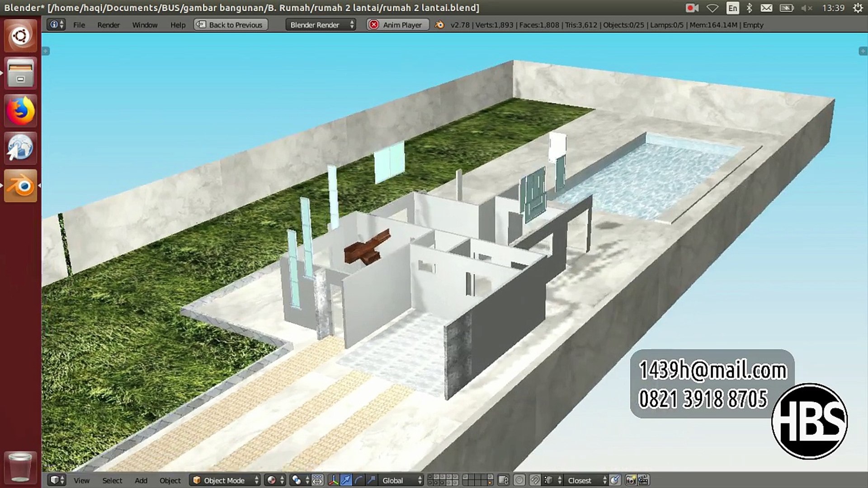The image size is (868, 488).
Task: Open the Render menu
Action: [x=108, y=25]
